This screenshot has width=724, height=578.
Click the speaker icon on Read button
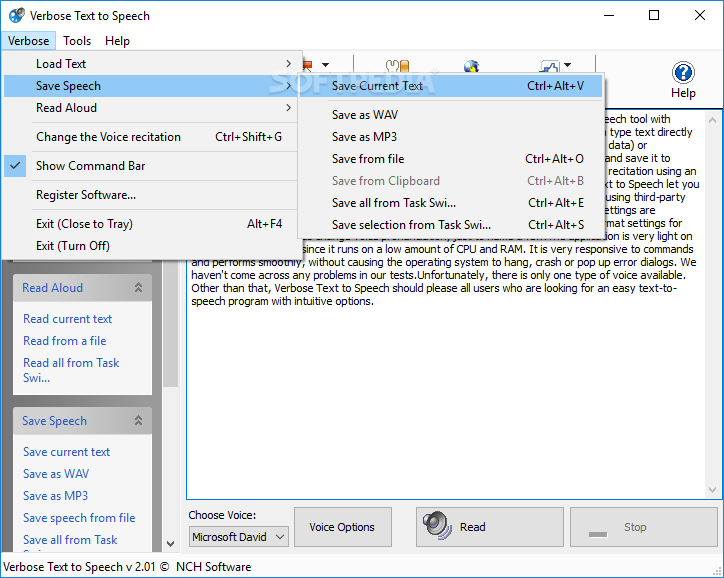tap(437, 526)
